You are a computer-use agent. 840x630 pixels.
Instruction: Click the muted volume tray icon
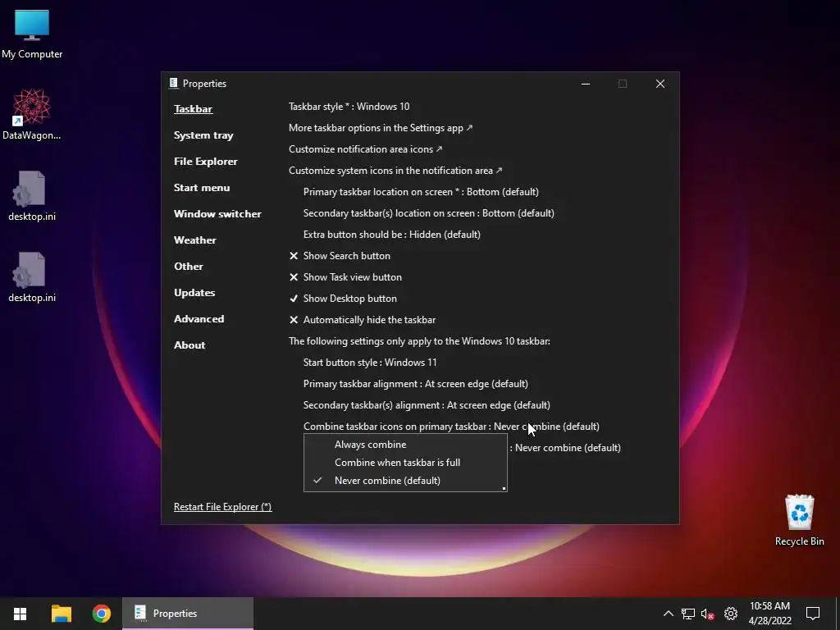pyautogui.click(x=708, y=614)
